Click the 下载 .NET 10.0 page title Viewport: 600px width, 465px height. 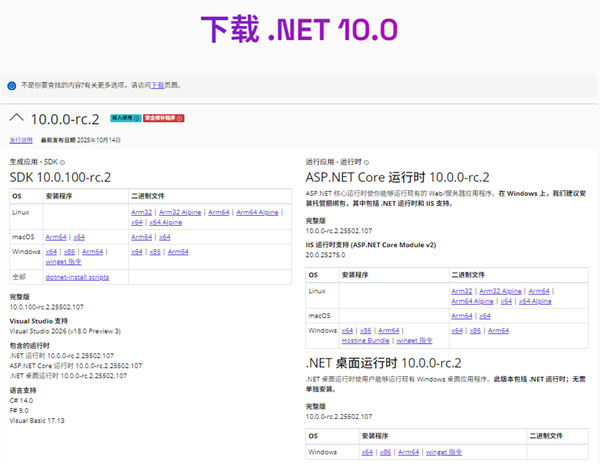coord(299,29)
